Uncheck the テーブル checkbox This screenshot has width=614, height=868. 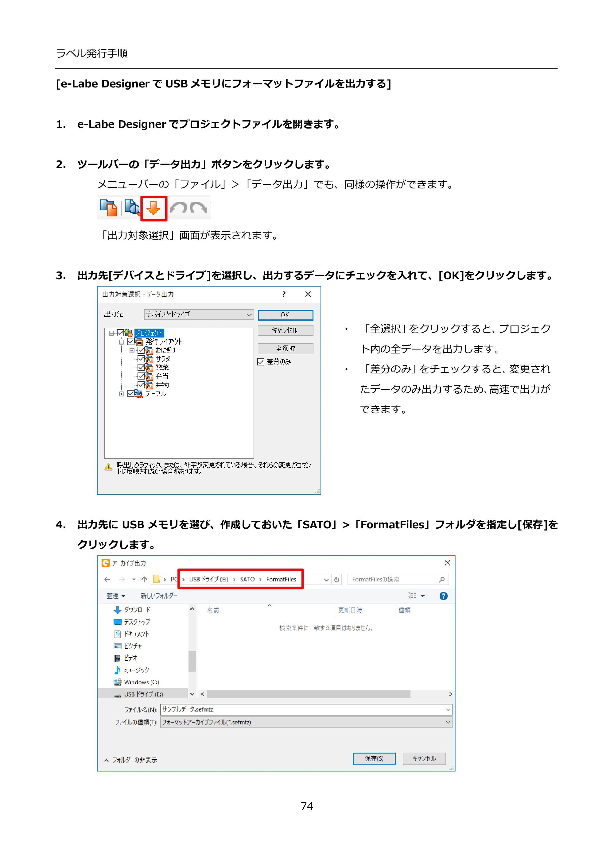pos(131,394)
